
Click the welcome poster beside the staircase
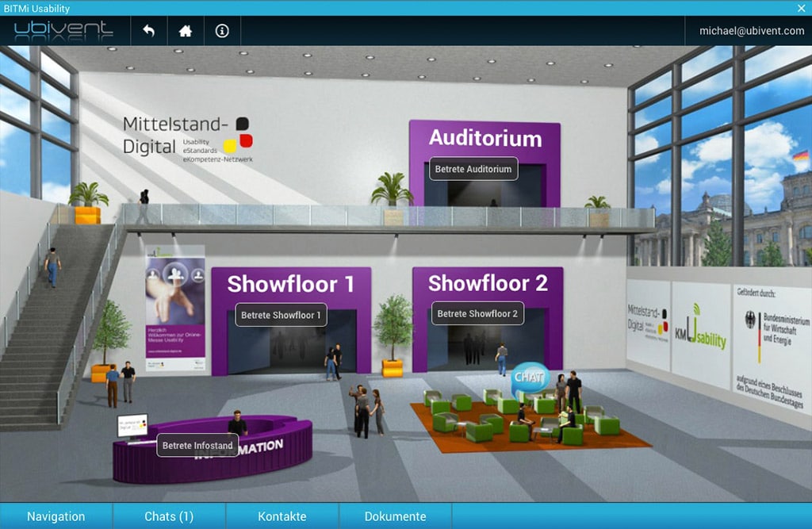175,308
